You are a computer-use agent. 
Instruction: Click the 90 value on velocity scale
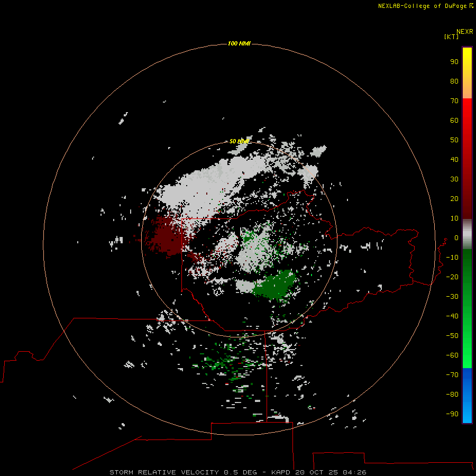coord(454,62)
